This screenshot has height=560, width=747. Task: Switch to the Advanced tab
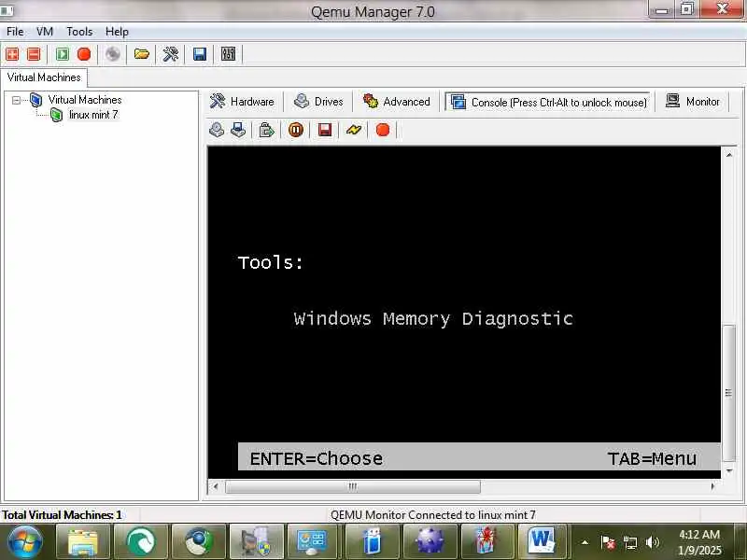pos(397,102)
